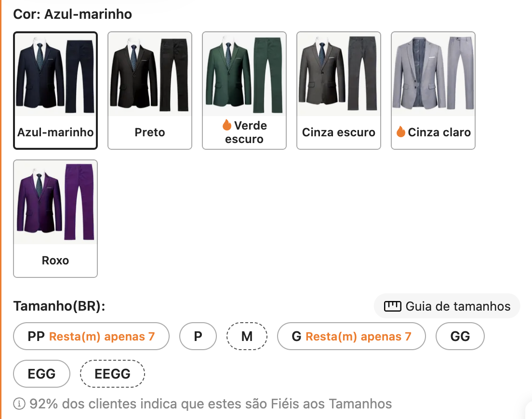Click the flame icon on Verde escuro
This screenshot has height=419, width=532.
pyautogui.click(x=227, y=126)
